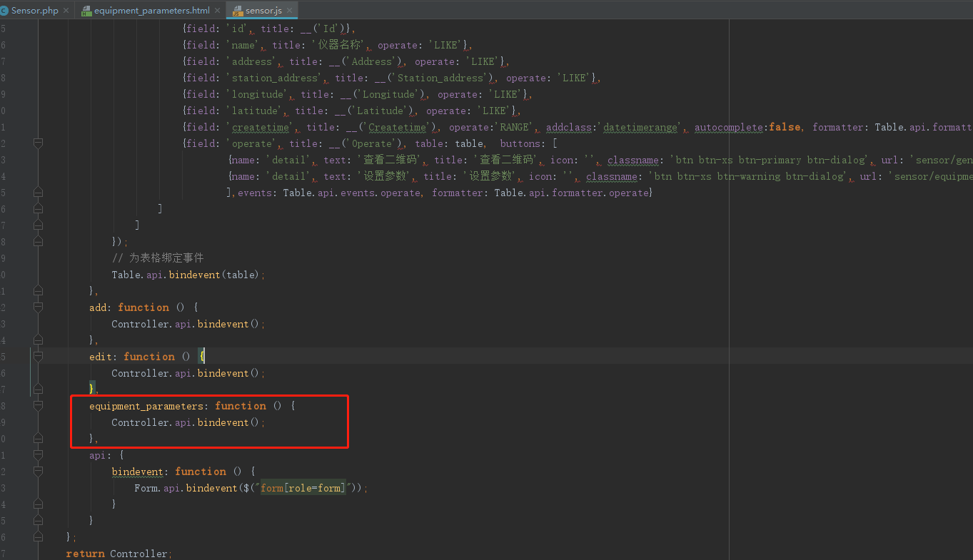Click fold end marker on equipment_parameters closing brace

pos(38,439)
